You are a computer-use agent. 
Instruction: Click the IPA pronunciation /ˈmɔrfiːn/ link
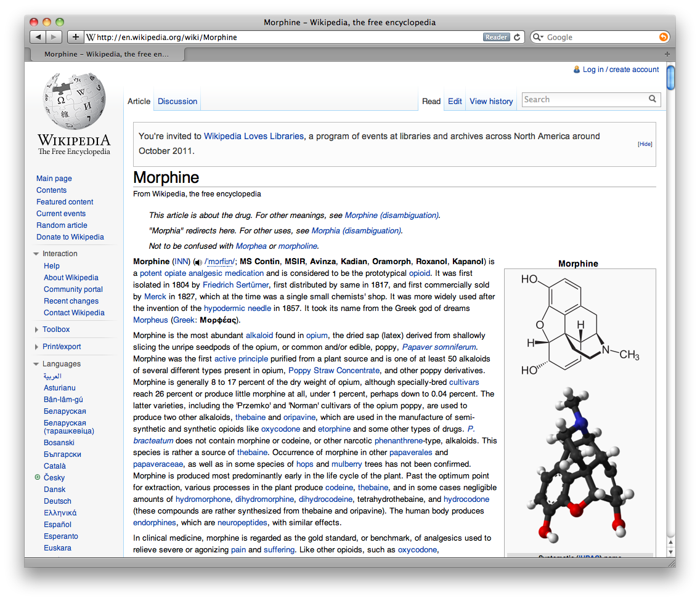click(219, 262)
